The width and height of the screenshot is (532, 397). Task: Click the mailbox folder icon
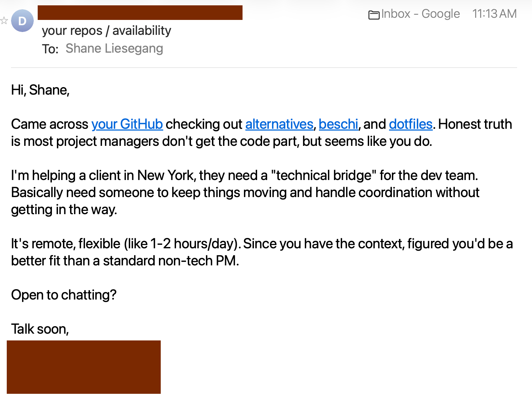(374, 15)
